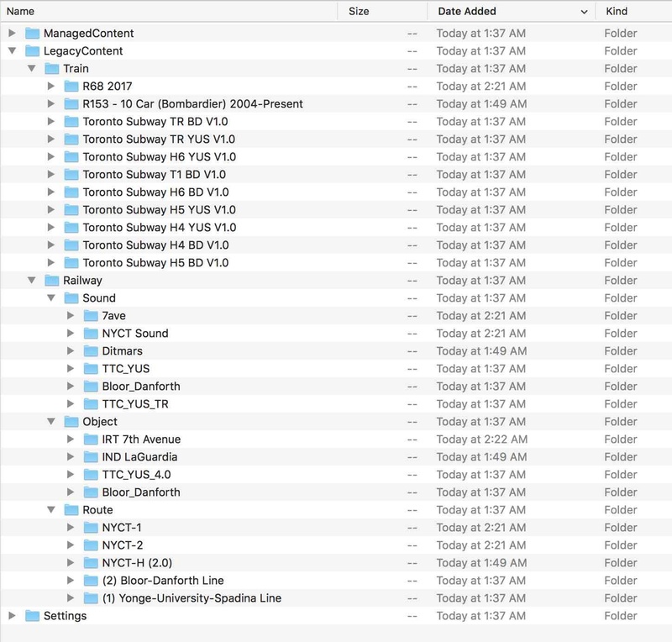Click the NYCT Sound folder icon
Viewport: 672px width, 642px height.
click(x=91, y=333)
